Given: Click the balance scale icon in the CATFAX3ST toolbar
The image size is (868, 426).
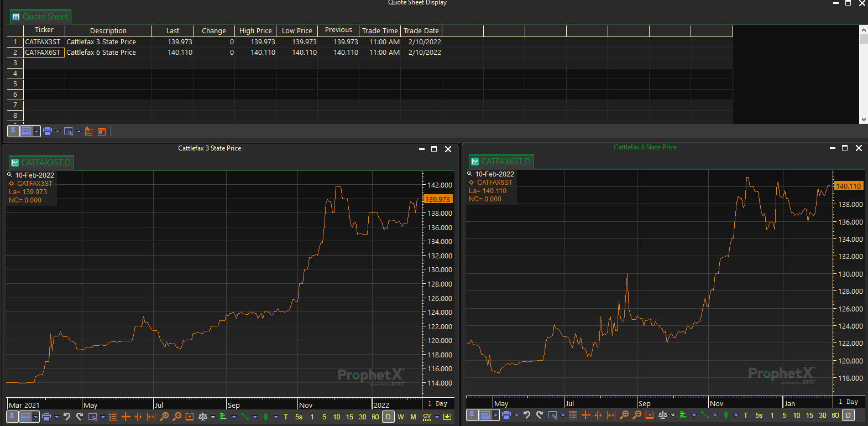Looking at the screenshot, I should (x=203, y=417).
